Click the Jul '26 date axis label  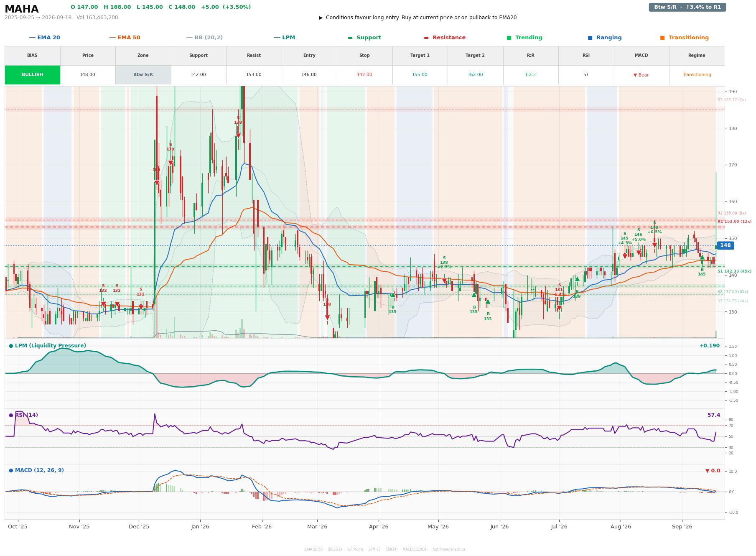[x=559, y=527]
